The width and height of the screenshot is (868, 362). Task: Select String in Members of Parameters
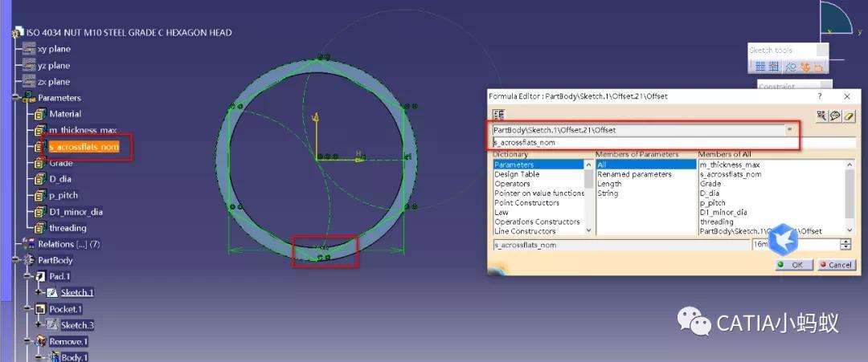coord(608,193)
